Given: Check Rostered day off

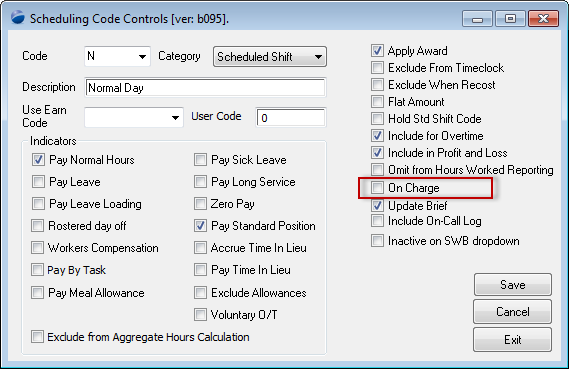Looking at the screenshot, I should click(37, 226).
